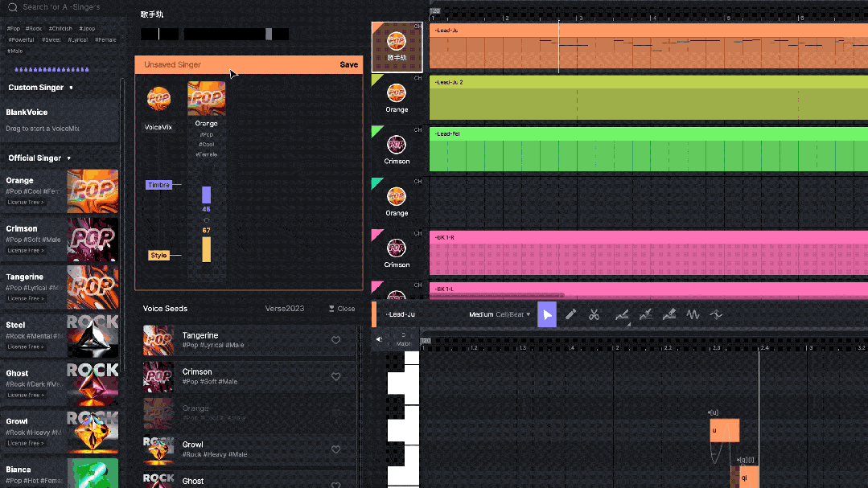Collapse the Official Singer section
The width and height of the screenshot is (868, 488).
tap(69, 158)
